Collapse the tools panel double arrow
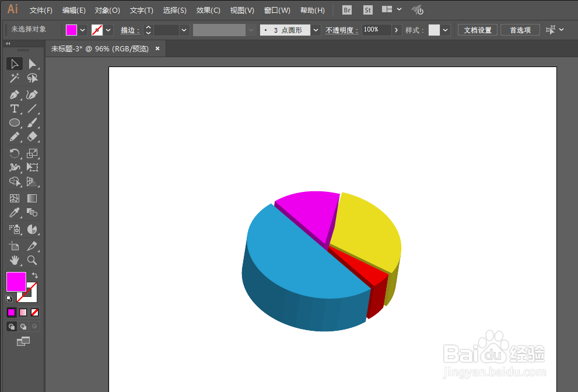The width and height of the screenshot is (578, 392). coord(8,44)
